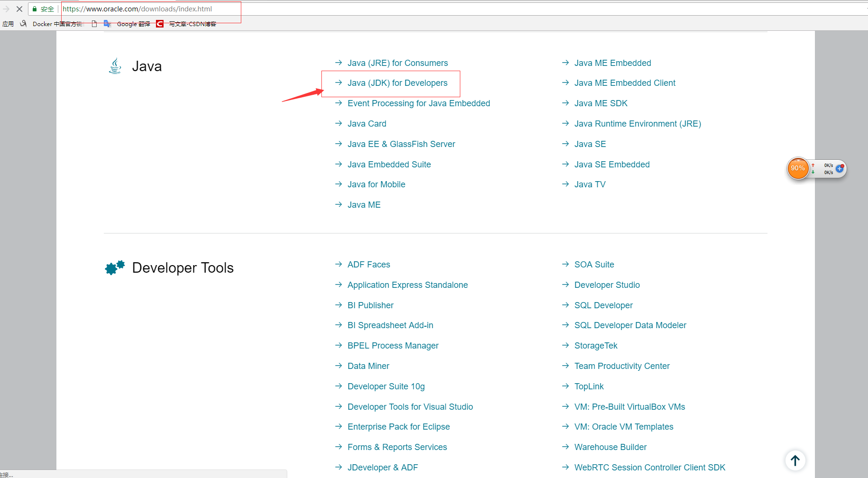This screenshot has height=478, width=868.
Task: Open Java for Mobile link
Action: pyautogui.click(x=376, y=184)
